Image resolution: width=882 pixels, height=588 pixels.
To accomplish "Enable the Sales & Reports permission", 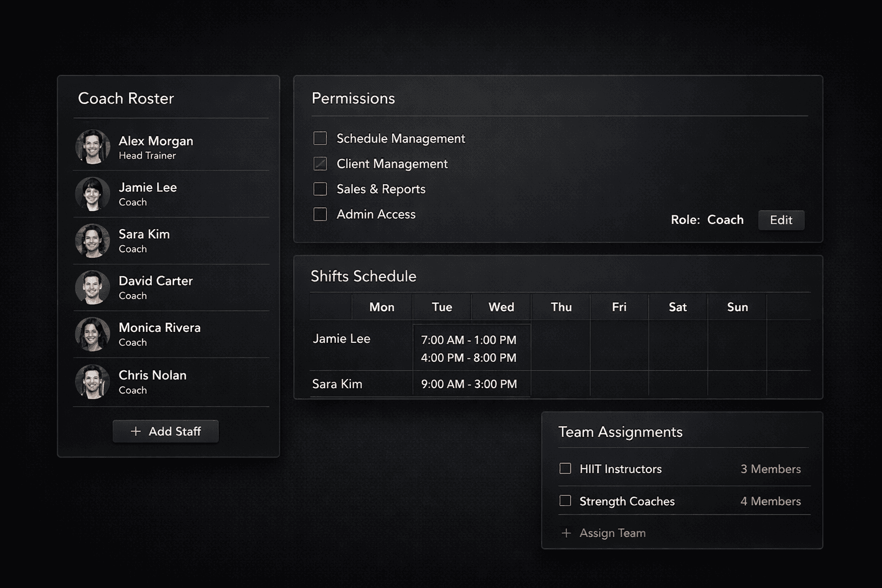I will point(320,189).
